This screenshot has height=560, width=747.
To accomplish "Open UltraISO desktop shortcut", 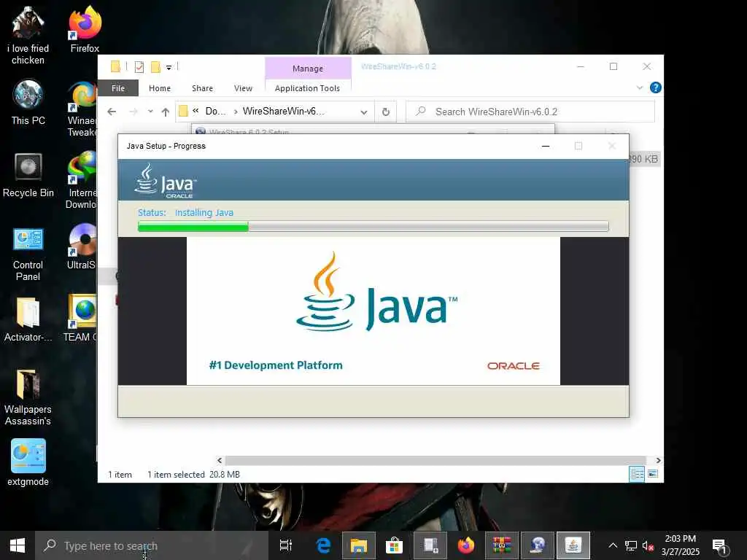I will [82, 246].
